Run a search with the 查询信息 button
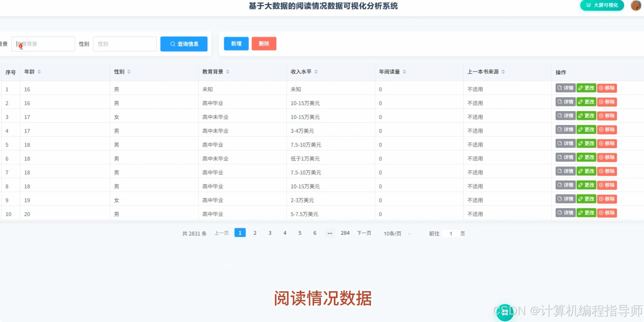 tap(184, 44)
